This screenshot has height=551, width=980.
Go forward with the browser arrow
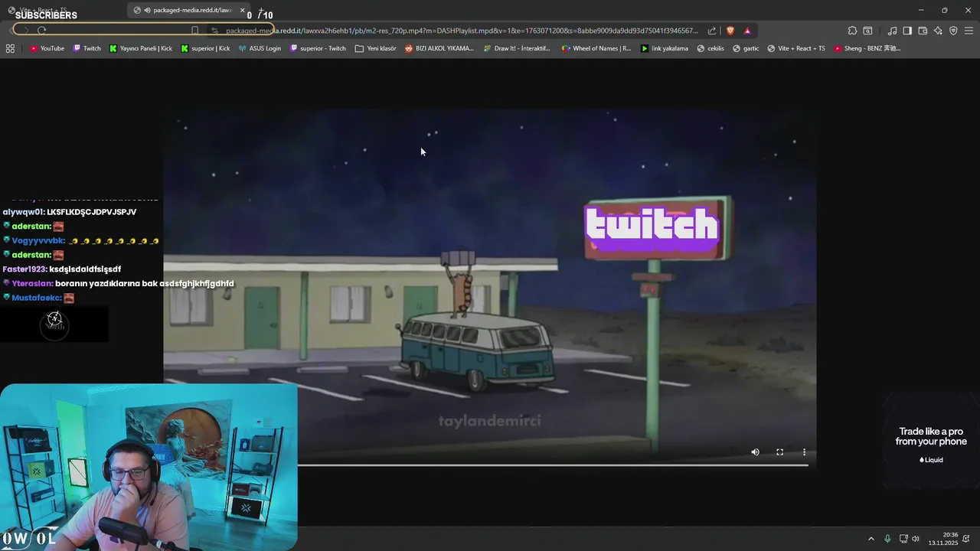pos(24,31)
